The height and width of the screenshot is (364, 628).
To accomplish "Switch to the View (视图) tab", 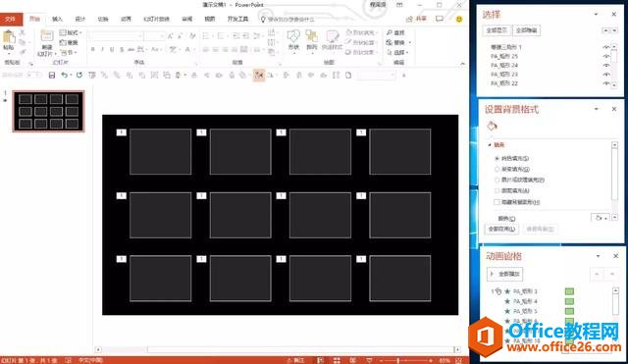I will click(x=210, y=19).
